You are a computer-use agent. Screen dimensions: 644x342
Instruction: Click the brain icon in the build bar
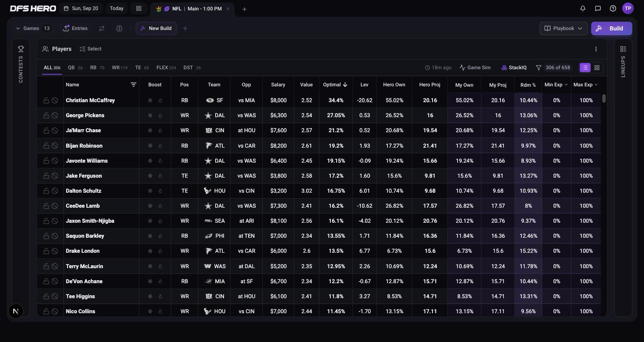119,28
